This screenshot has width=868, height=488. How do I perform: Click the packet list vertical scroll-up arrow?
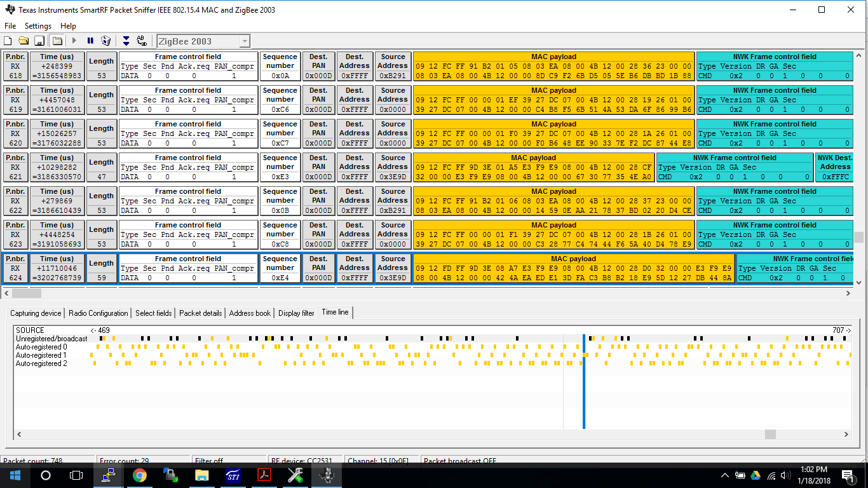(x=858, y=55)
